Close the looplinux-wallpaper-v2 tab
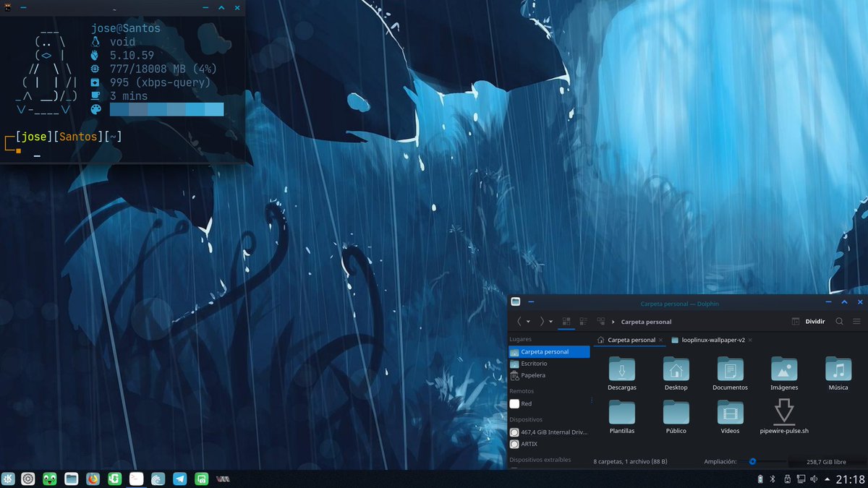This screenshot has width=868, height=488. pos(749,339)
